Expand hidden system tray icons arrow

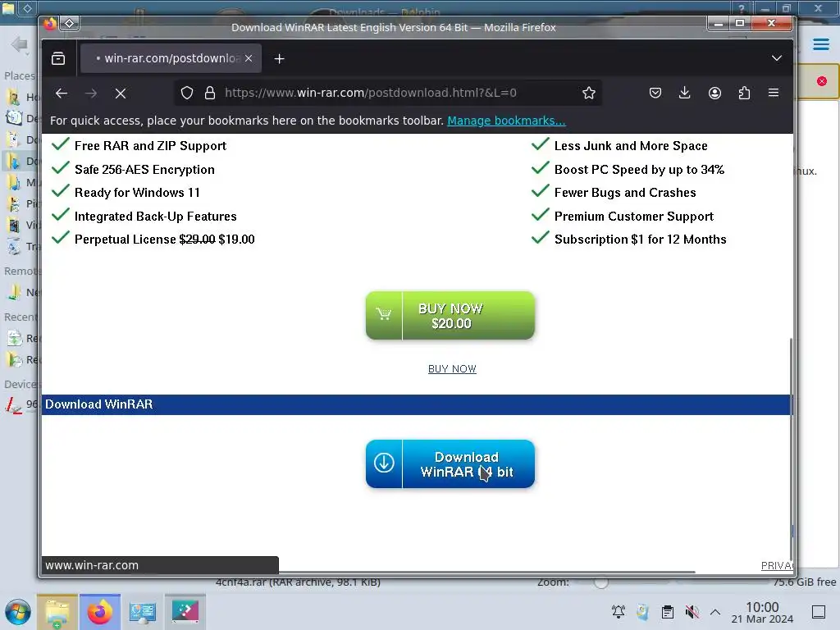point(715,612)
